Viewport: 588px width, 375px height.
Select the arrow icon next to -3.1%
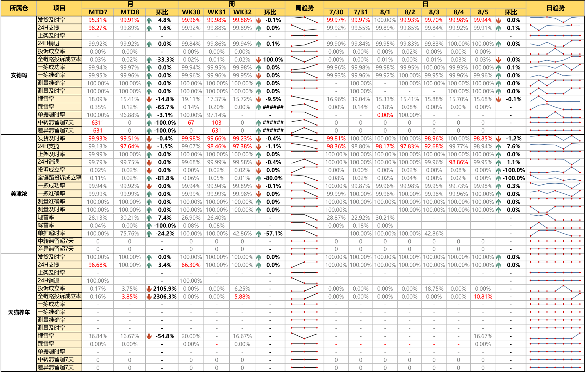[149, 115]
